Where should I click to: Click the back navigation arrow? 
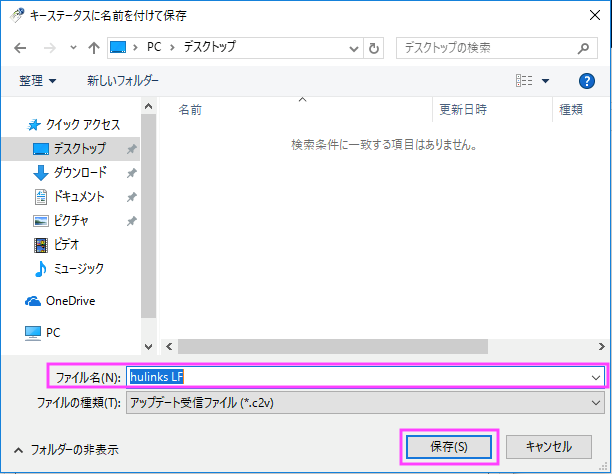coord(20,48)
